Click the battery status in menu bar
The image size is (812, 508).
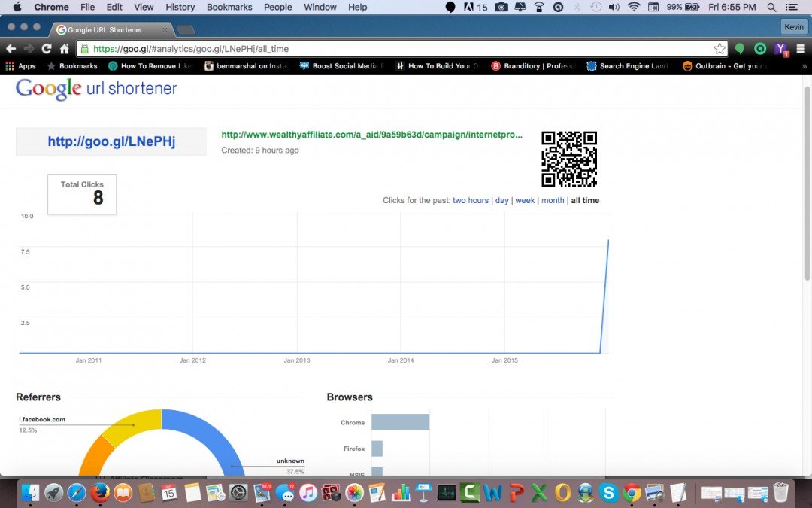click(x=683, y=8)
